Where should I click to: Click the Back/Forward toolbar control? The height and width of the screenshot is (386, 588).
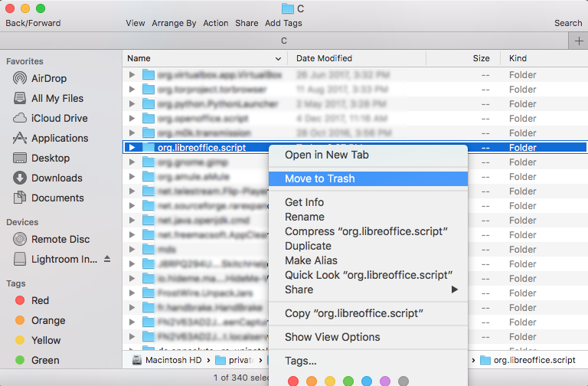[x=33, y=23]
